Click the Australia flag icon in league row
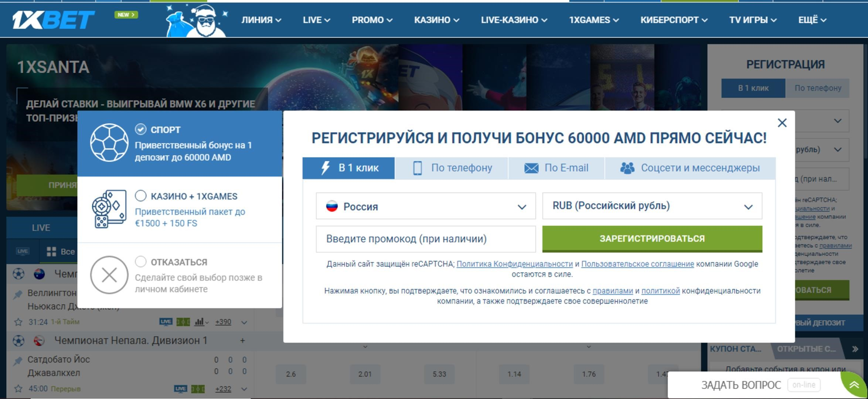This screenshot has height=399, width=868. [39, 274]
